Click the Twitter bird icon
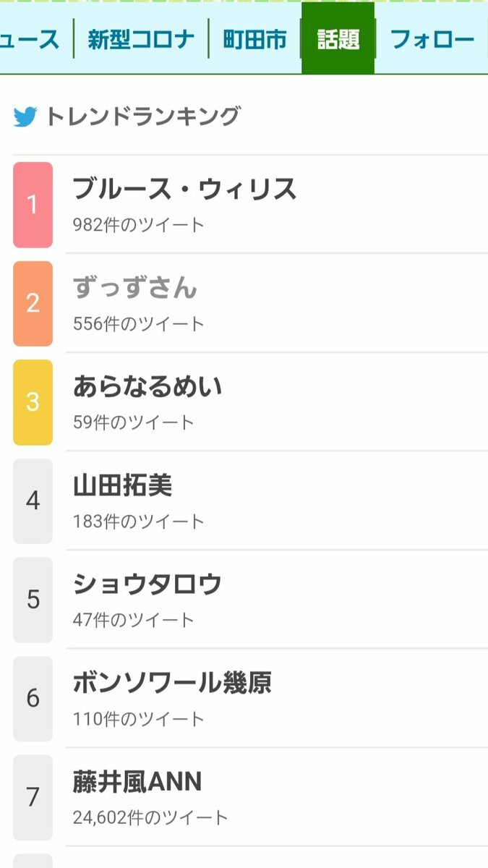The image size is (488, 868). tap(25, 116)
